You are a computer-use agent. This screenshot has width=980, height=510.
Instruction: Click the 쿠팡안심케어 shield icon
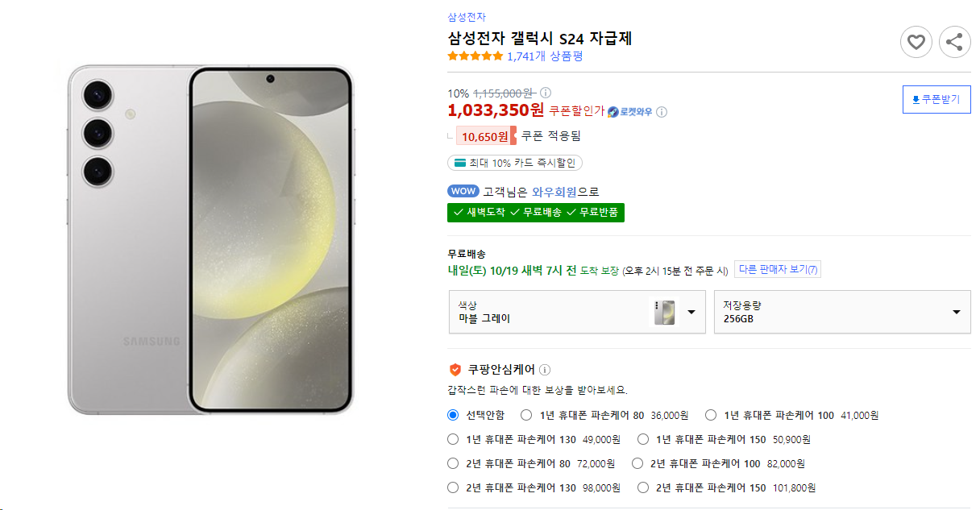(455, 370)
